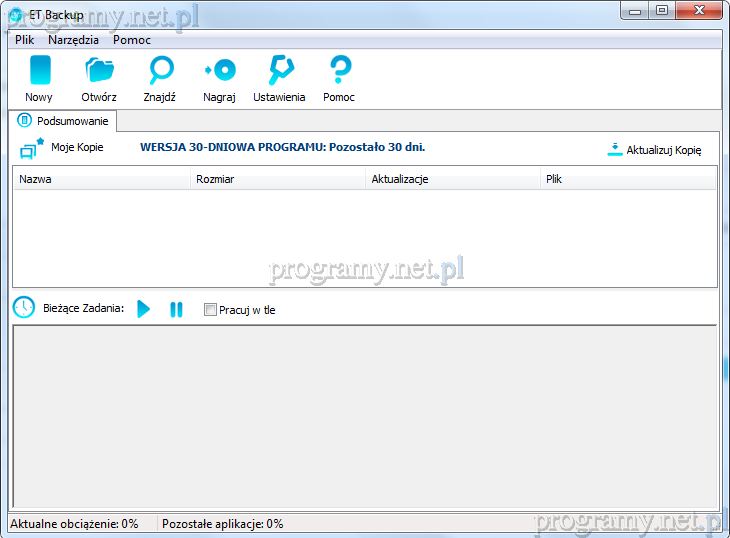The height and width of the screenshot is (538, 730).
Task: Pause current tasks with pause button
Action: click(176, 310)
